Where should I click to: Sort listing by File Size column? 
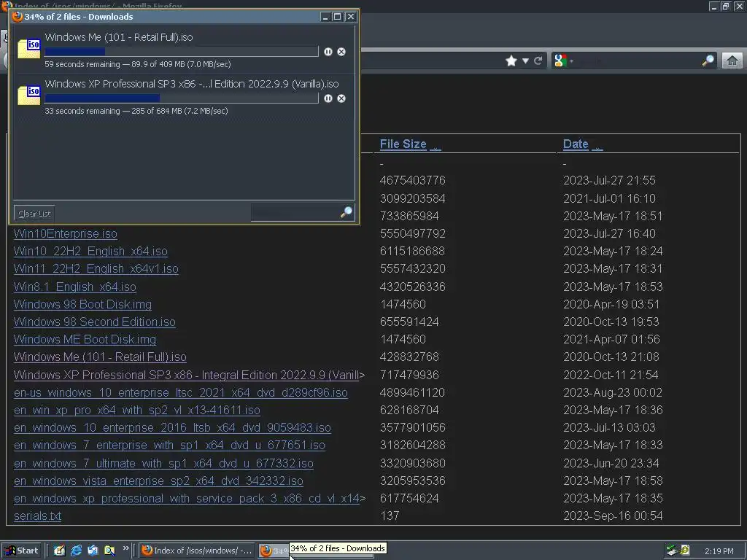403,144
